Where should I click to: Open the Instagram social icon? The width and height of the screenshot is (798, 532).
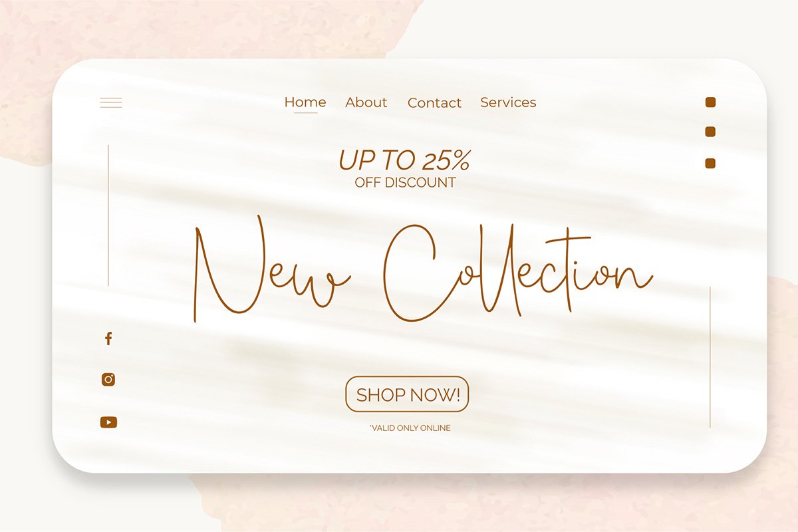108,380
